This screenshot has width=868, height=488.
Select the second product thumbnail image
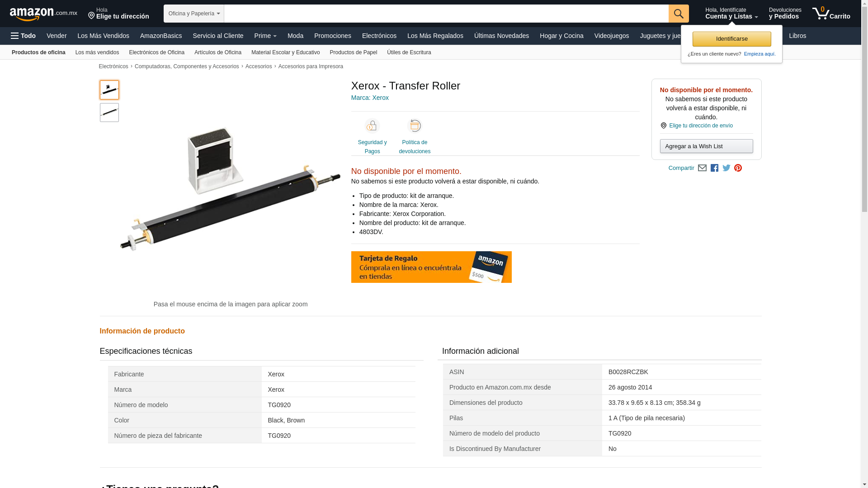click(x=109, y=113)
